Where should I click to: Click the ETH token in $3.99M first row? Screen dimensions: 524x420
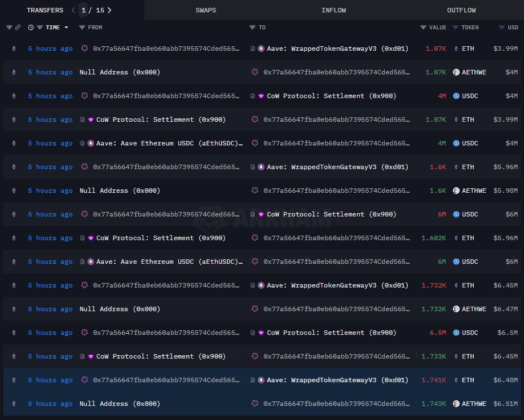click(x=468, y=48)
